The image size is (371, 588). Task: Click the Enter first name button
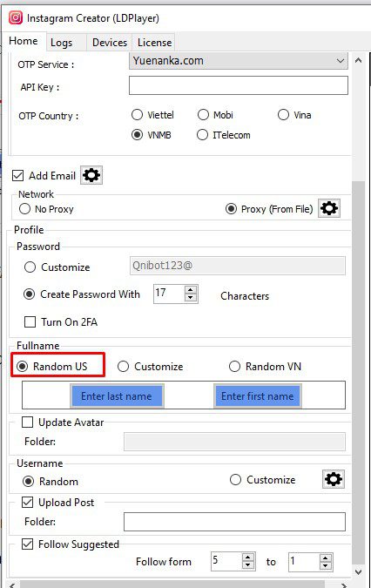(258, 396)
